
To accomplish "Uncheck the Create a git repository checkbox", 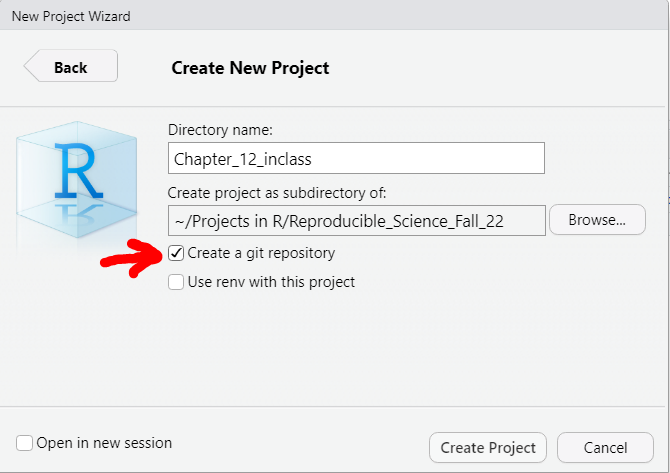I will [x=176, y=253].
